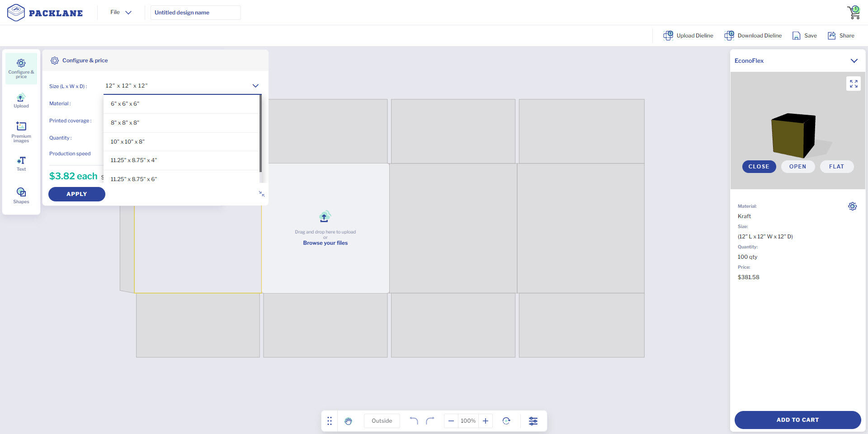
Task: Toggle the Outside side selector
Action: (x=382, y=421)
